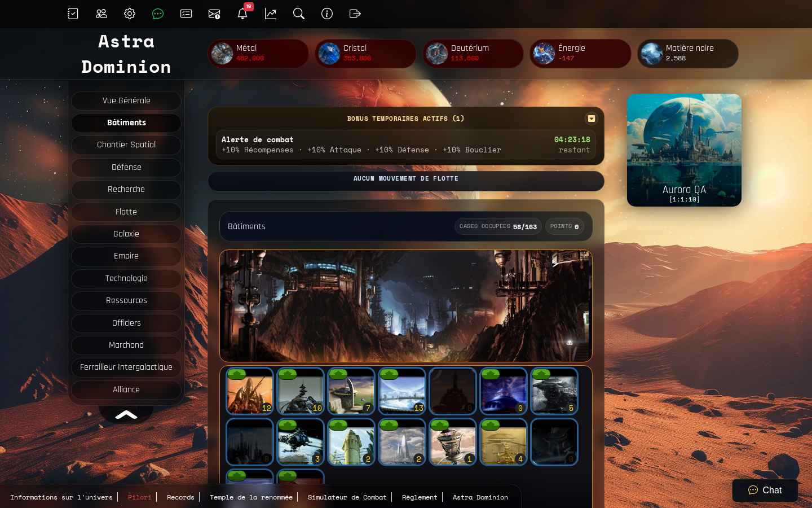Open the Technologie menu
Viewport: 812px width, 508px height.
126,279
